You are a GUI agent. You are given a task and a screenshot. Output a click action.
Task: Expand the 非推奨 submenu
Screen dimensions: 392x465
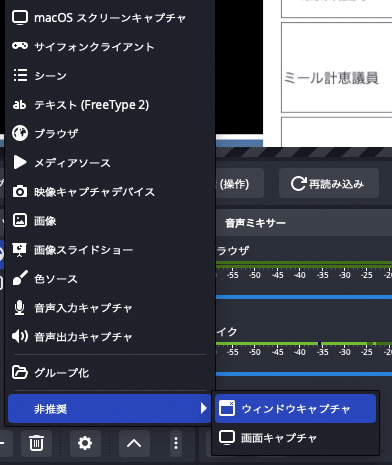(x=109, y=408)
